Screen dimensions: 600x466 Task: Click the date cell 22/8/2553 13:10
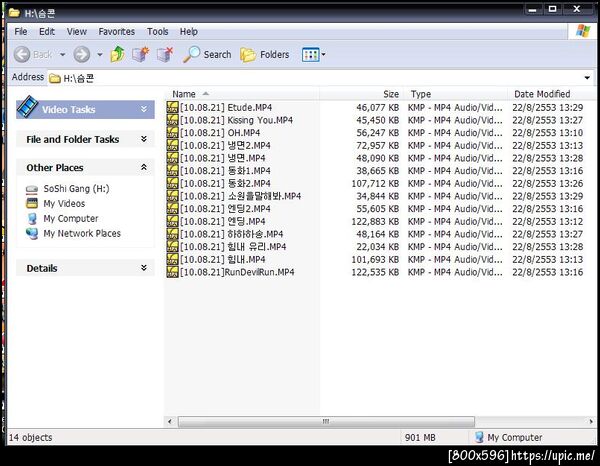click(x=548, y=132)
